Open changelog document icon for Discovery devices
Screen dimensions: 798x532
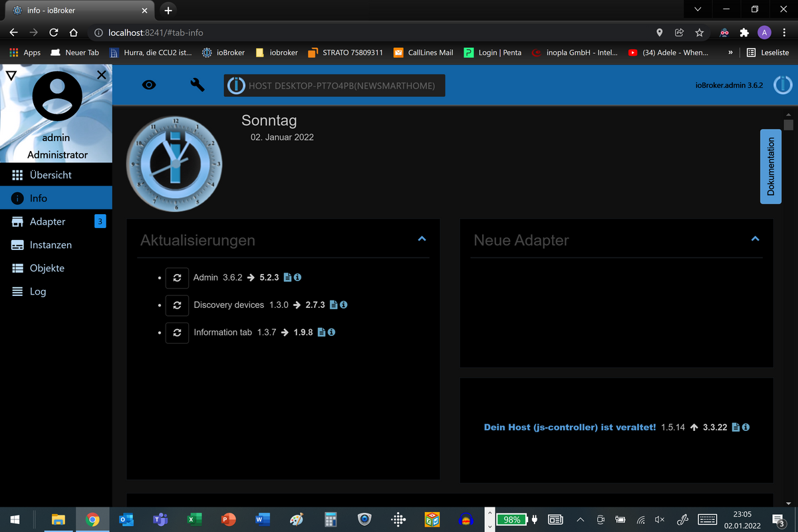pyautogui.click(x=333, y=305)
